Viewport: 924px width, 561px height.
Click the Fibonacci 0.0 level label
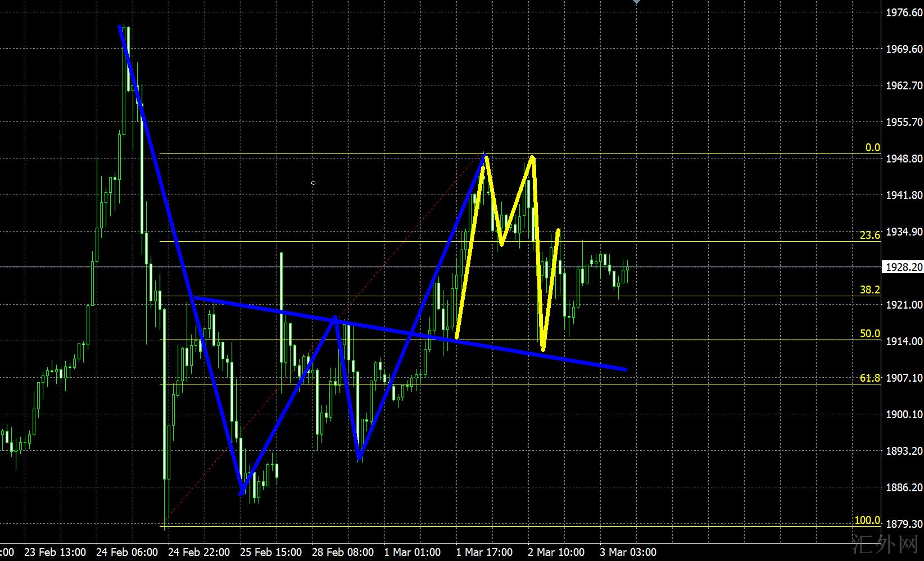[x=872, y=148]
